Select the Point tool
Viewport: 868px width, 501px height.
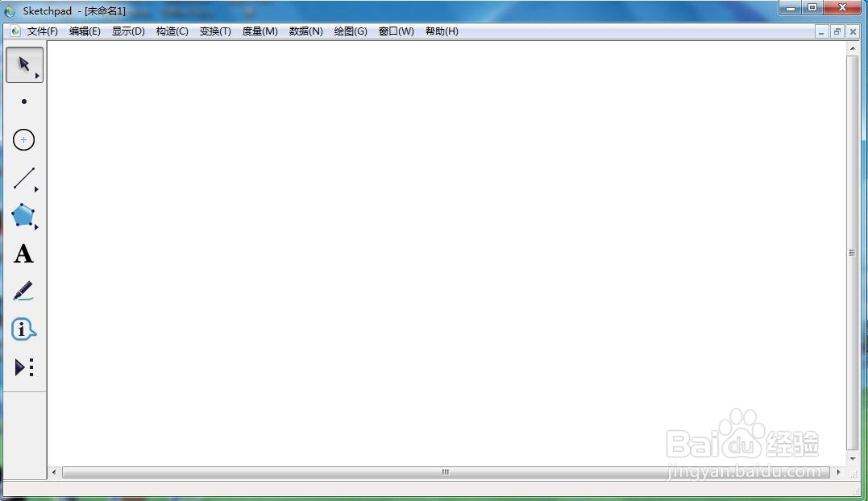pyautogui.click(x=24, y=101)
